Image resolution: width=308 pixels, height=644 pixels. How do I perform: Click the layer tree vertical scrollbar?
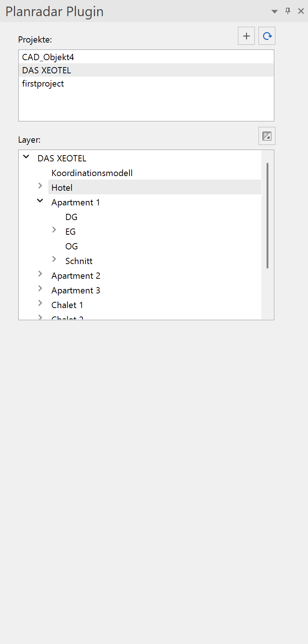click(x=268, y=216)
